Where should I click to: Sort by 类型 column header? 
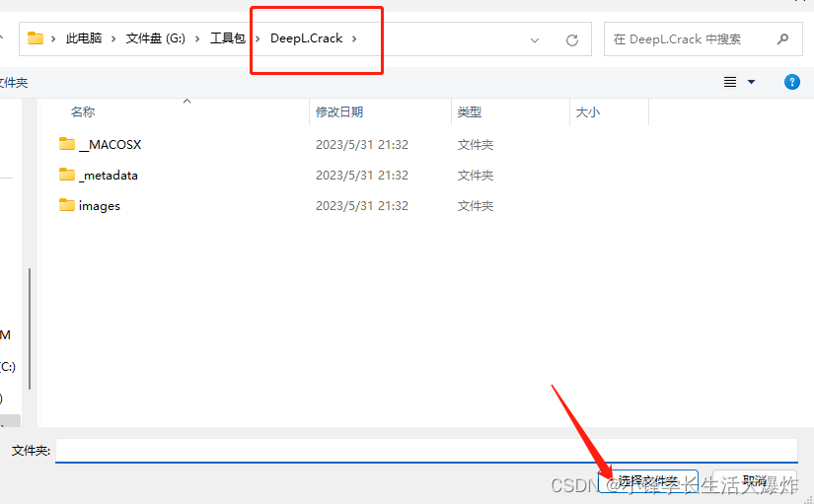point(470,112)
